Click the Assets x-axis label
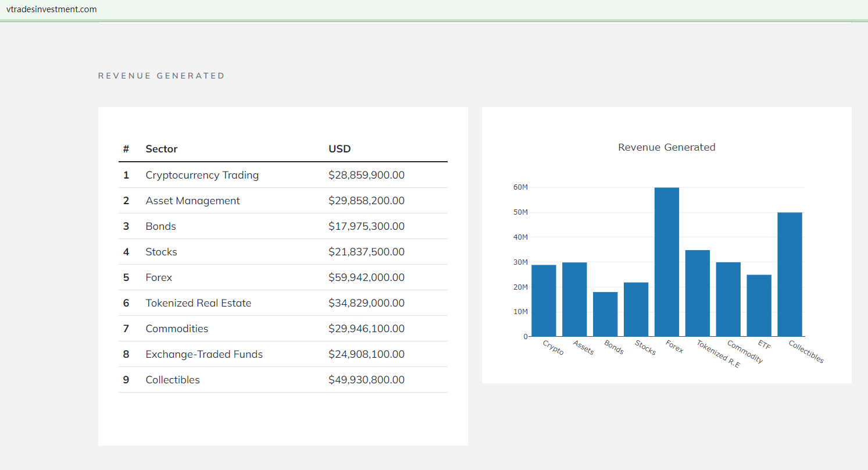The width and height of the screenshot is (868, 470). click(583, 347)
